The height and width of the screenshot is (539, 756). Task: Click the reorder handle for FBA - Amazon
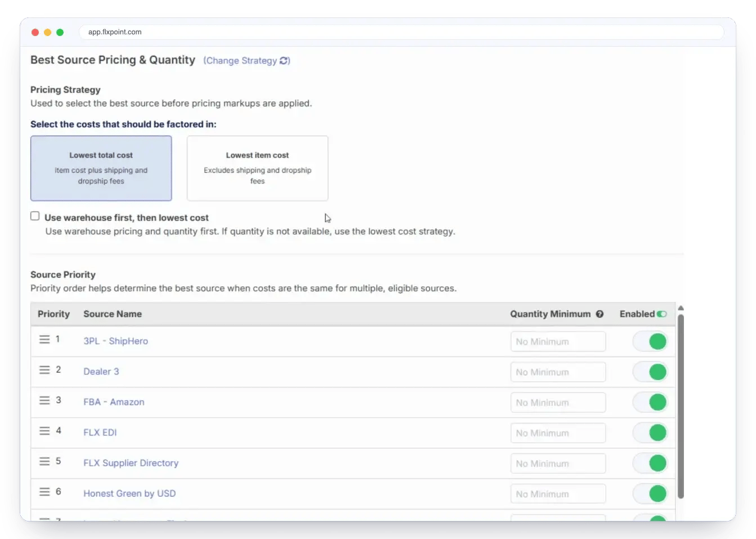tap(44, 400)
